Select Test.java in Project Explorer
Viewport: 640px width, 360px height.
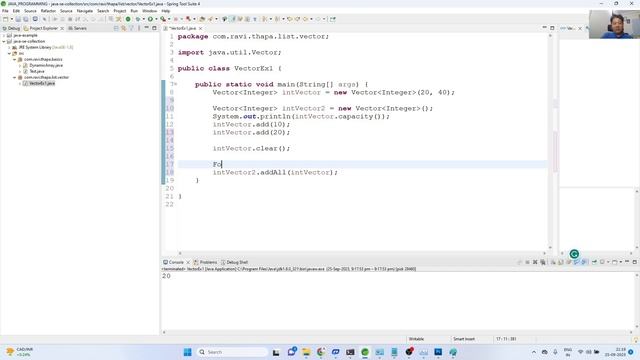pyautogui.click(x=33, y=71)
